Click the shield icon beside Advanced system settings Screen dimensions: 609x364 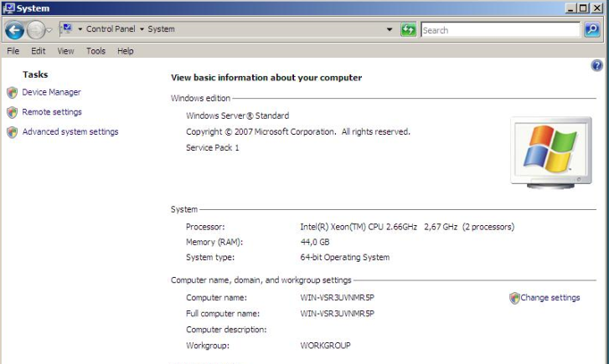coord(12,132)
